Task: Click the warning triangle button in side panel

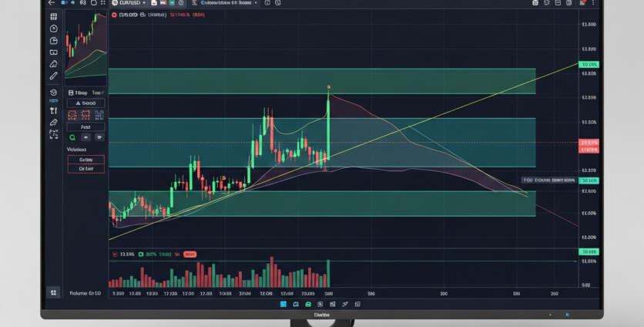Action: coord(86,103)
